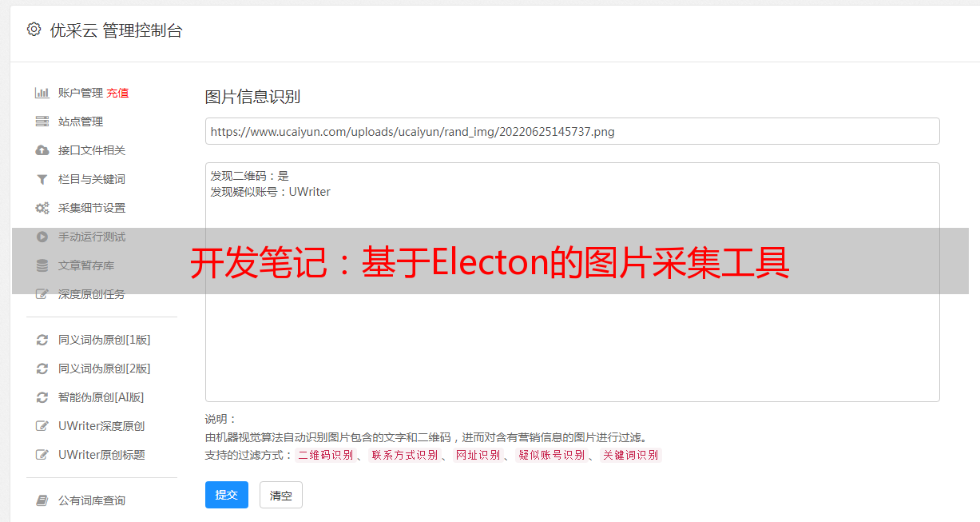
Task: Click the filter funnel icon for 栏目与关键词
Action: point(42,179)
